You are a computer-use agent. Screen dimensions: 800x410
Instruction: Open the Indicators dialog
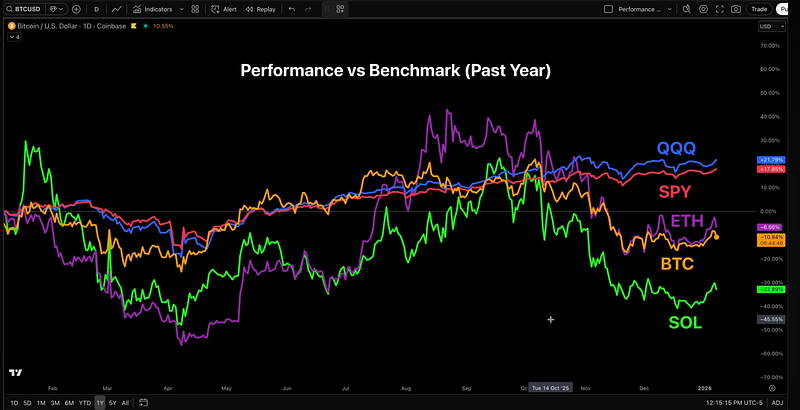152,9
